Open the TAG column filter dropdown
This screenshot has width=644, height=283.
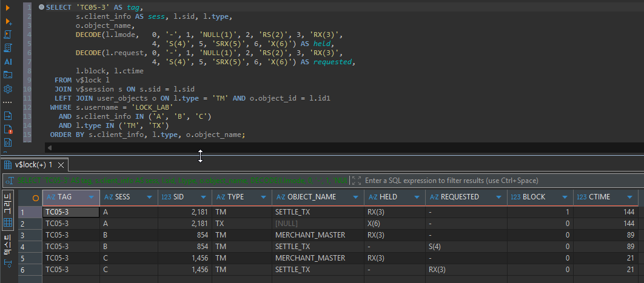pos(91,198)
